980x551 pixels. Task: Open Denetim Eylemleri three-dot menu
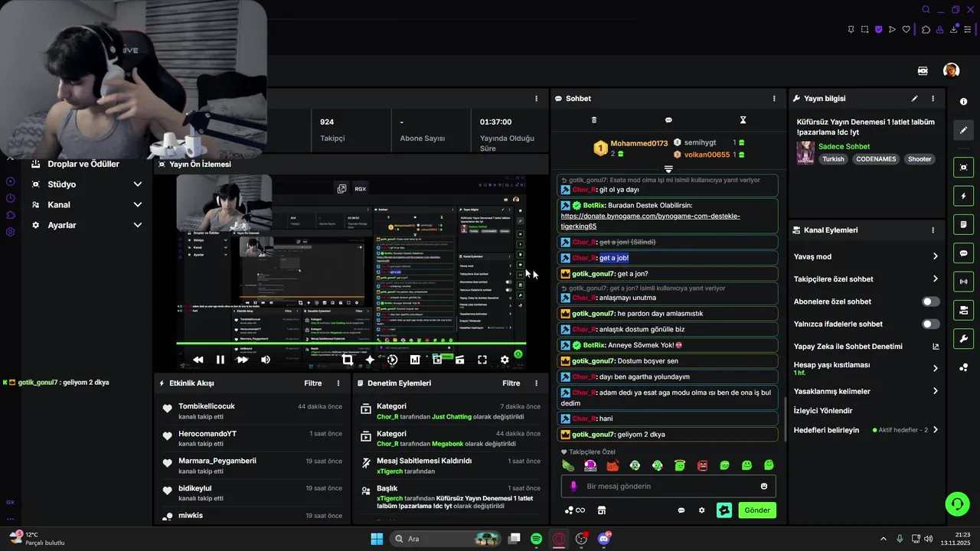click(x=536, y=383)
